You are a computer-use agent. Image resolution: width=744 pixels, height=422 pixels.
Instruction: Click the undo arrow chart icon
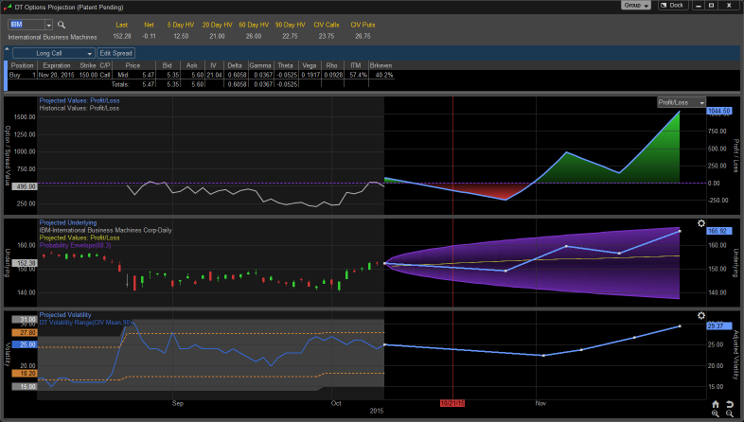tap(730, 404)
